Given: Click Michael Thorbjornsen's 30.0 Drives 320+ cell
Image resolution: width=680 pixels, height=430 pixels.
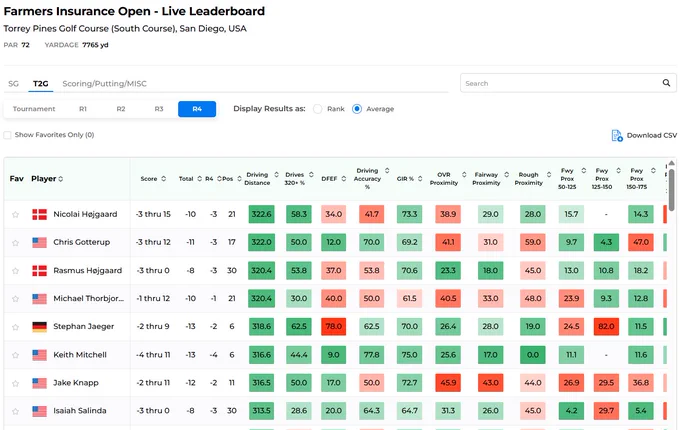Looking at the screenshot, I should (299, 298).
